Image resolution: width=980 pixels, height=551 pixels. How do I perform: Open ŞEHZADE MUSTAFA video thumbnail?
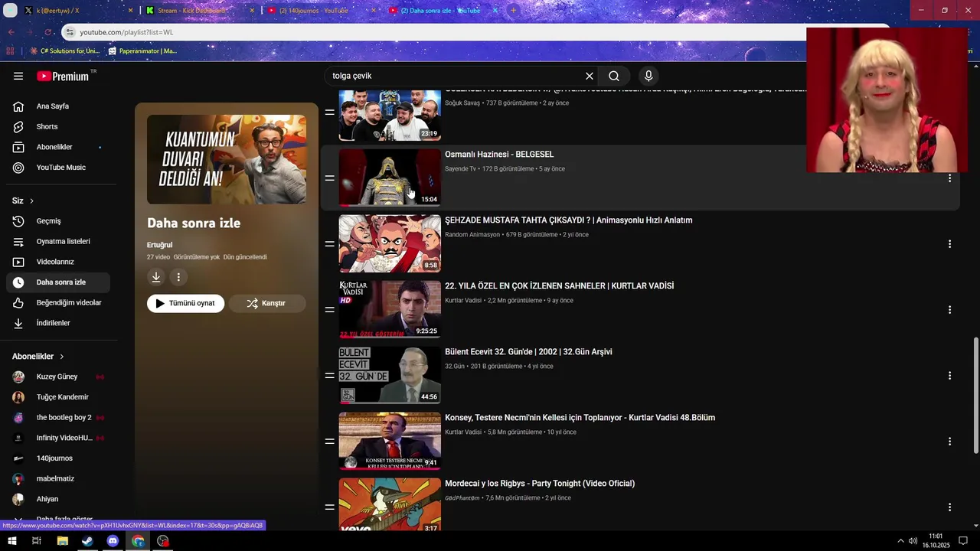click(390, 243)
